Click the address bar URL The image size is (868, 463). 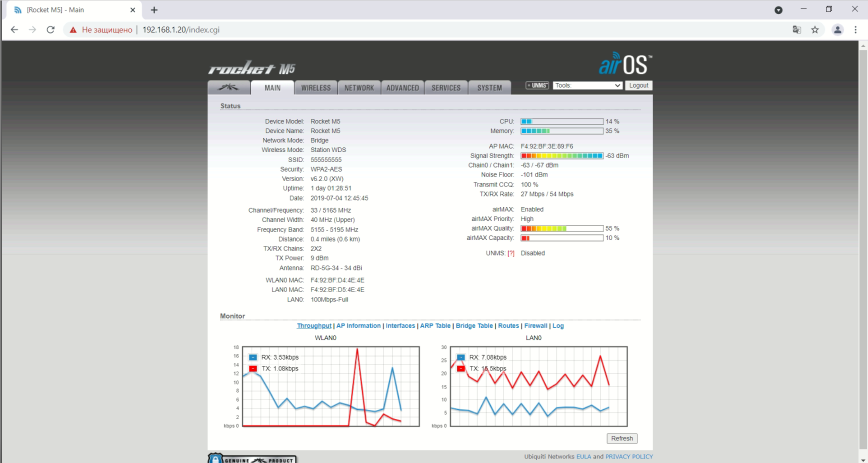coord(181,29)
